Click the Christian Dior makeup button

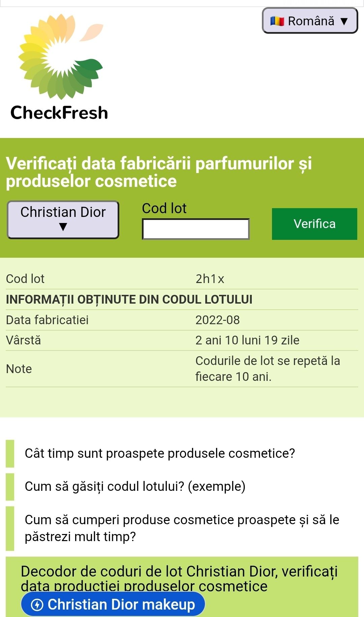pos(113,605)
